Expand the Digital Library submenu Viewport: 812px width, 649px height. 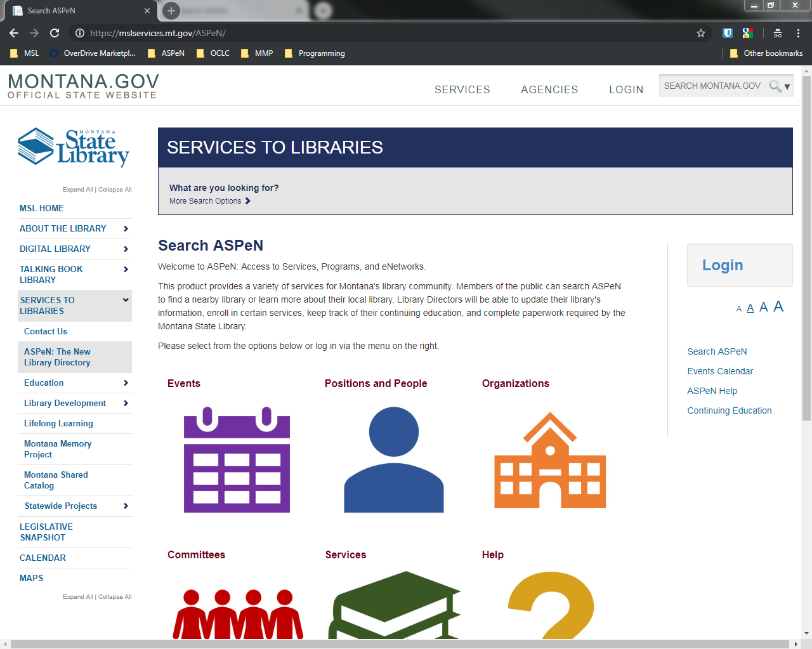[126, 249]
